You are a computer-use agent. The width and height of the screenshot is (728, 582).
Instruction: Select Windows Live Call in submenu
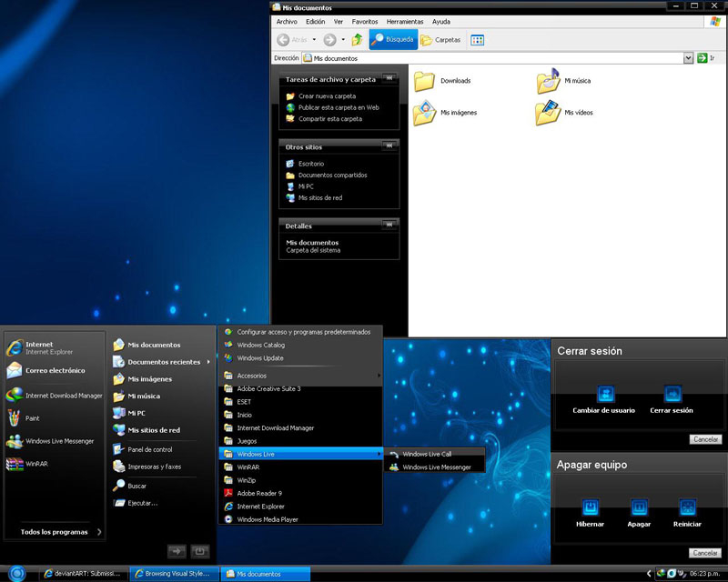coord(435,454)
